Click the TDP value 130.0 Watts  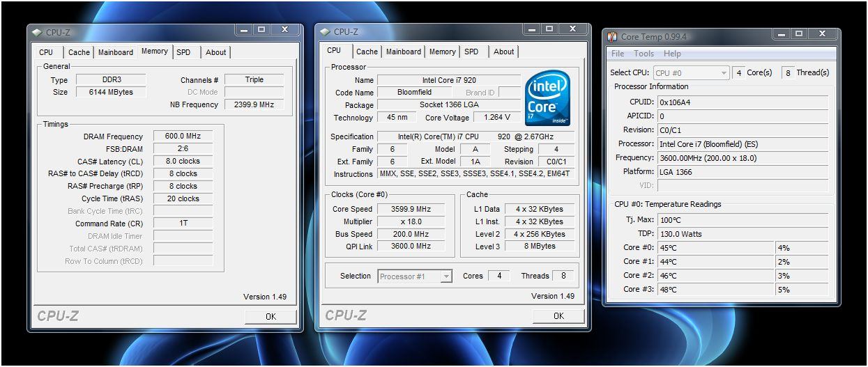click(743, 234)
